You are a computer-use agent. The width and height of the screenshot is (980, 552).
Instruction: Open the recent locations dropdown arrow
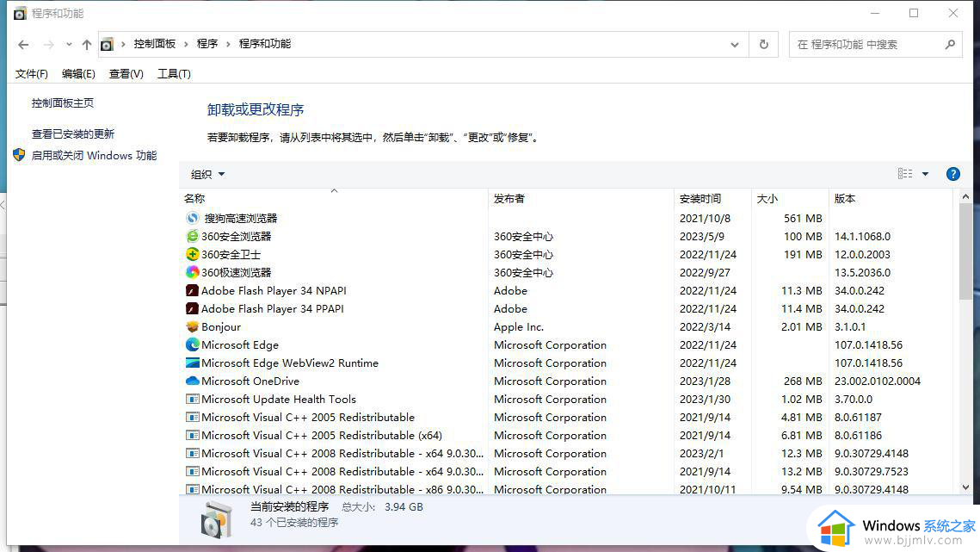coord(69,45)
